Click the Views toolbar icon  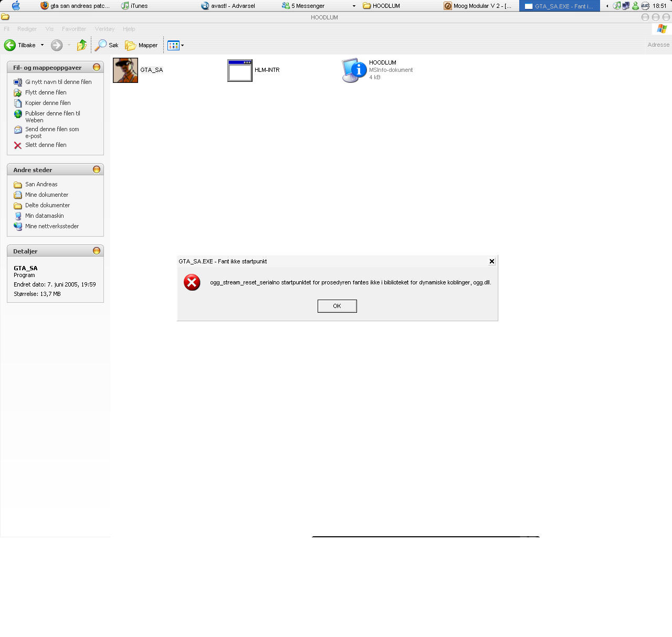pos(173,45)
